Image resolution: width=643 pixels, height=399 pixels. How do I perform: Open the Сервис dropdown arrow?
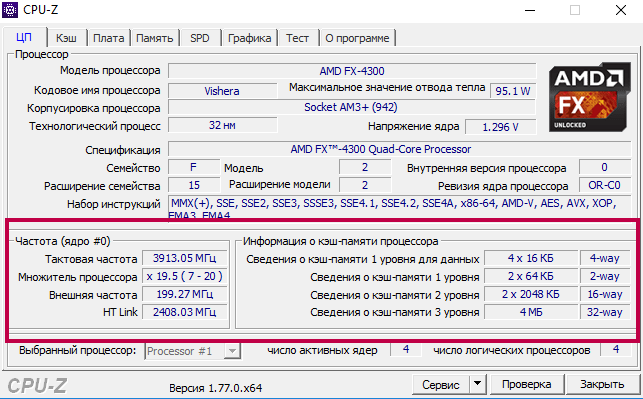click(x=477, y=384)
